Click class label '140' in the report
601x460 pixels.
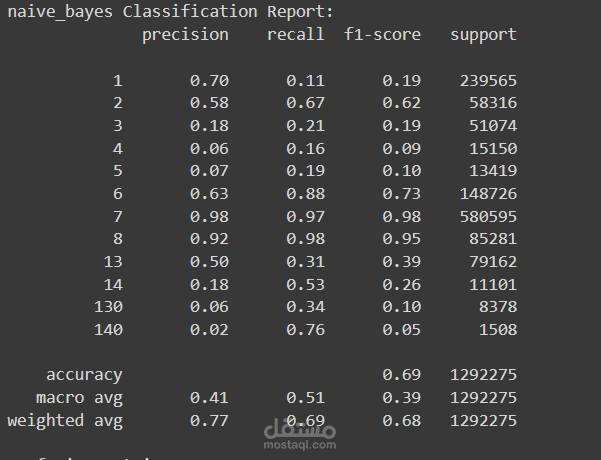click(108, 330)
